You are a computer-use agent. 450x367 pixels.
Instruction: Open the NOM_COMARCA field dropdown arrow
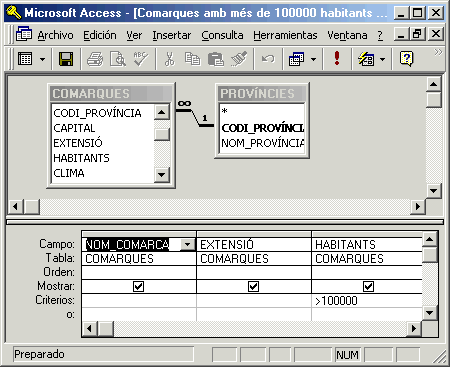pos(188,245)
